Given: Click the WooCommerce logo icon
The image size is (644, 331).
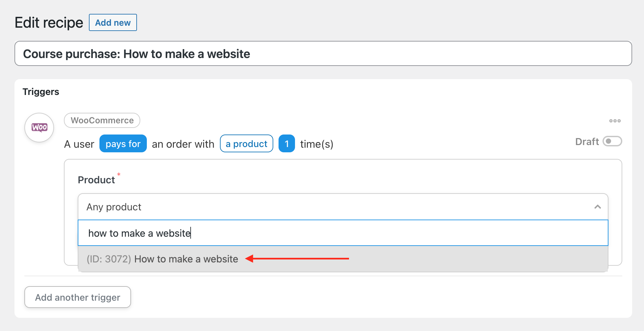Looking at the screenshot, I should 39,128.
